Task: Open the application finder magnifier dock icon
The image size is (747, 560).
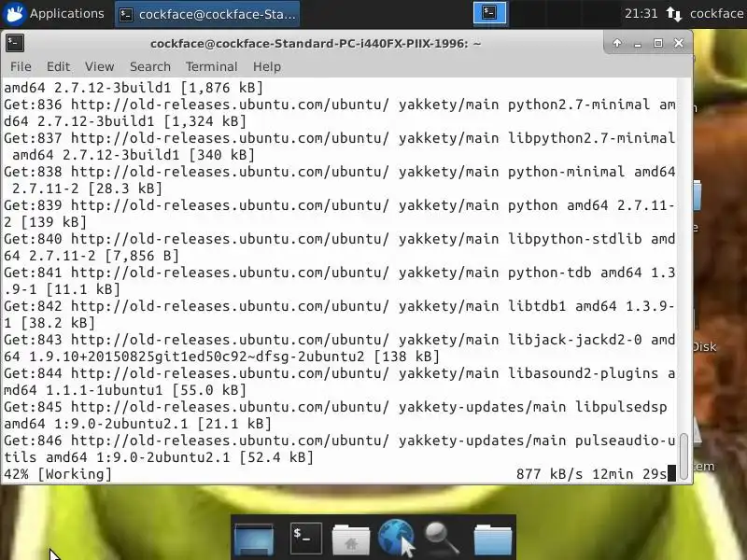Action: tap(441, 539)
